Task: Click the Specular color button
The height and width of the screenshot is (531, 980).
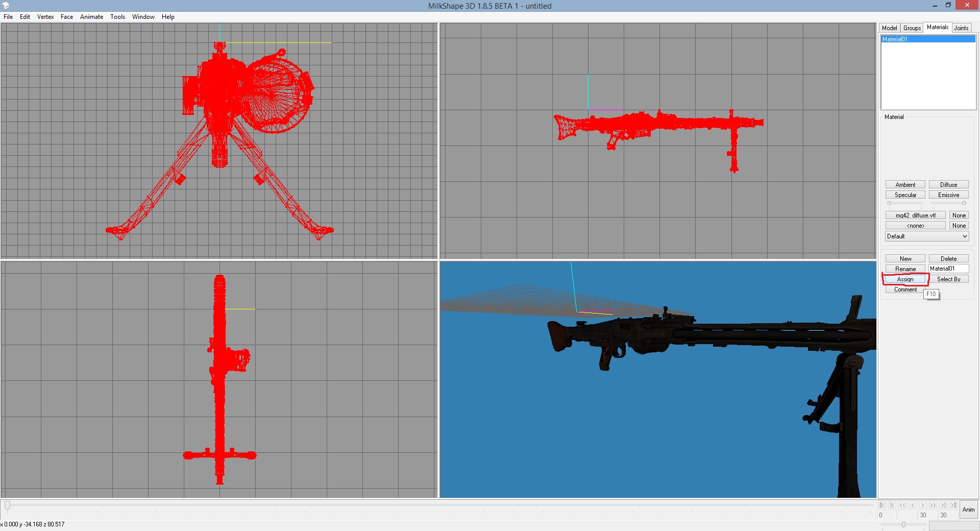Action: [x=905, y=195]
